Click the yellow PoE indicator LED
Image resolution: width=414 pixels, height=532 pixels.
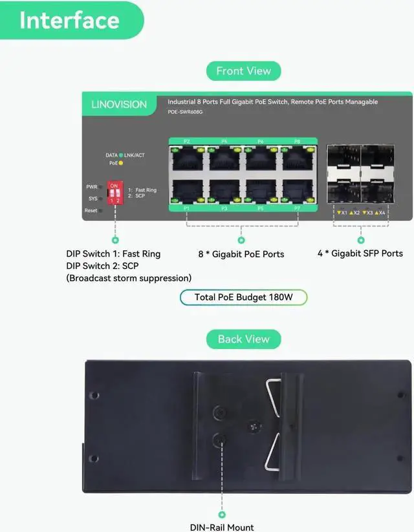(x=120, y=163)
